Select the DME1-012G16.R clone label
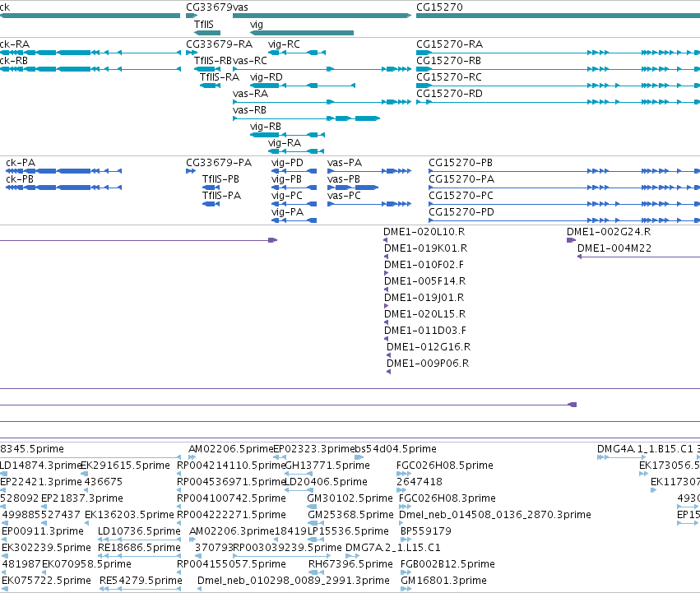Viewport: 700px width, 593px height. coord(429,347)
